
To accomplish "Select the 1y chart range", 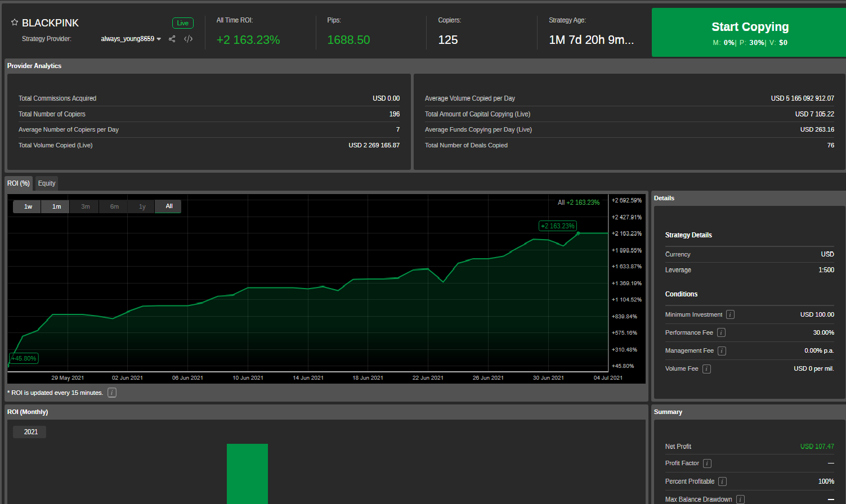I will click(x=142, y=206).
